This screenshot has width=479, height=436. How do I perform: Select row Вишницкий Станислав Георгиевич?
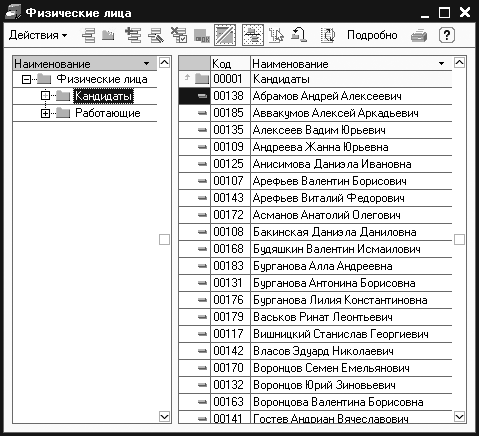(x=315, y=334)
